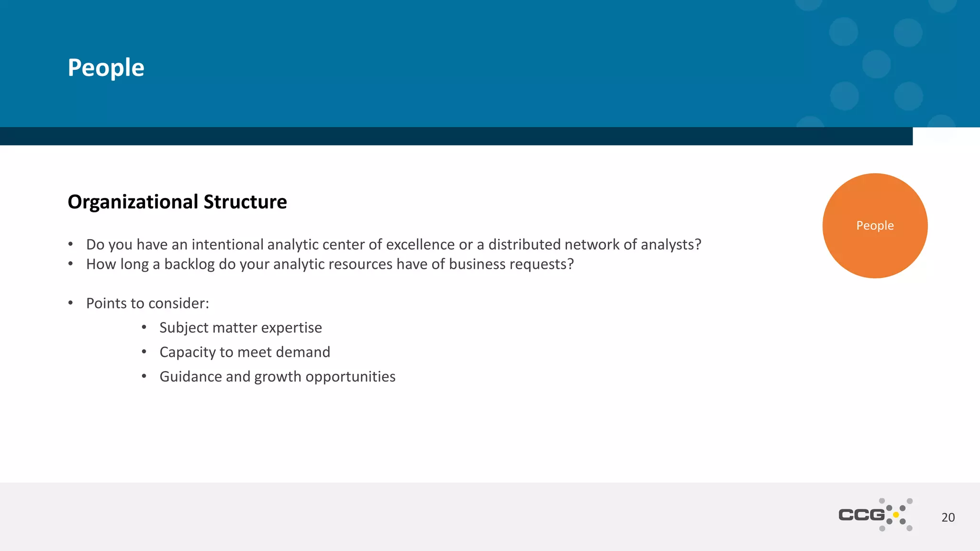The width and height of the screenshot is (980, 551).
Task: Click the slide page number 20
Action: (x=947, y=517)
